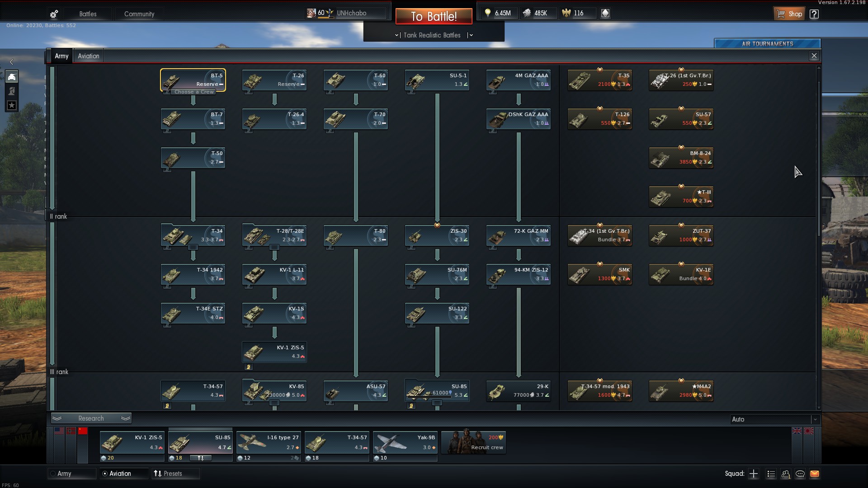
Task: Open the Community menu
Action: (x=139, y=14)
